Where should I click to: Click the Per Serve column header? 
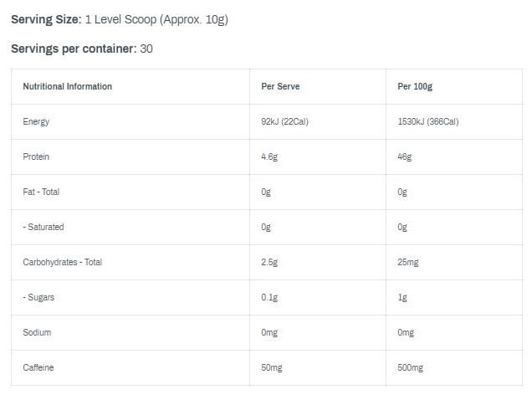pos(280,86)
